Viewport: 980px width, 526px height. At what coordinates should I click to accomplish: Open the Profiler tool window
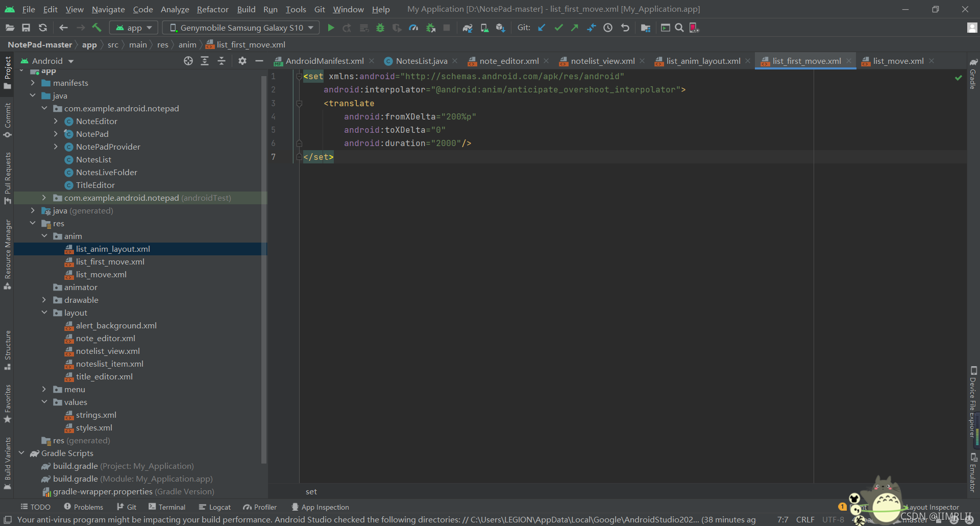(x=260, y=507)
